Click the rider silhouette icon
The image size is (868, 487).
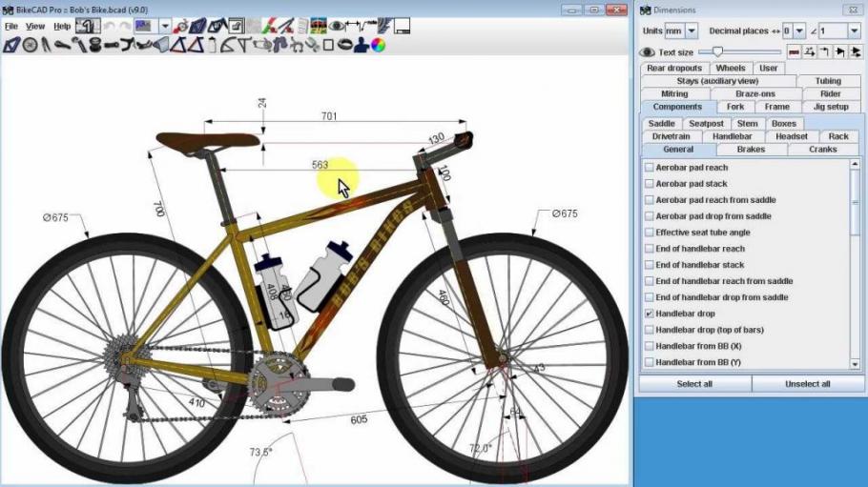coord(361,45)
